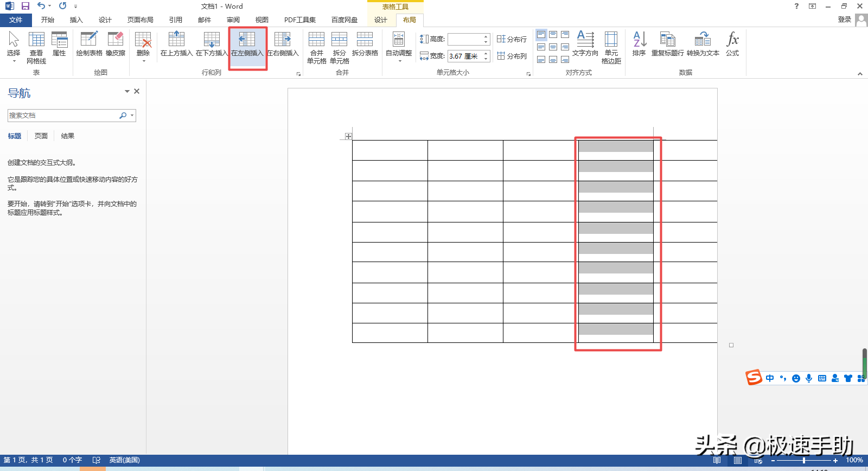Click the Distribute Rows button
Image resolution: width=868 pixels, height=471 pixels.
tap(512, 39)
